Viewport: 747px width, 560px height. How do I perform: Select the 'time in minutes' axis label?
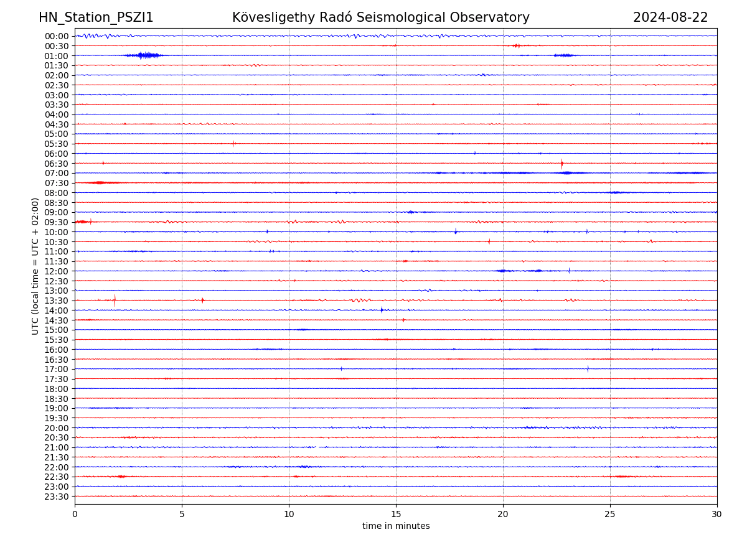396,526
